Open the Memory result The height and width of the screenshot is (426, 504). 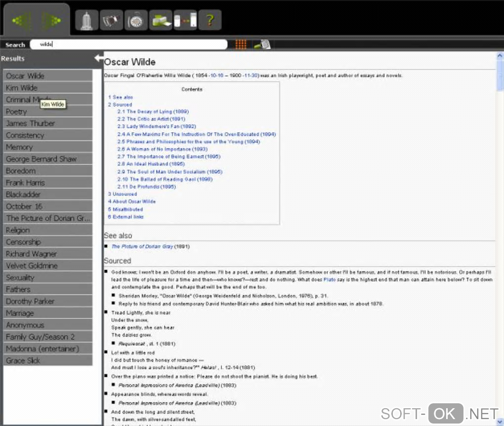(x=47, y=147)
